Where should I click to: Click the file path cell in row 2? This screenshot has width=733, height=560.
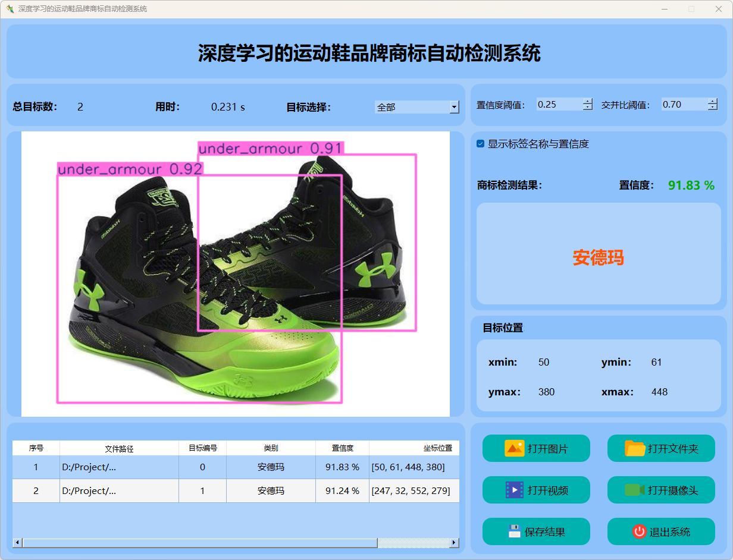pos(119,491)
